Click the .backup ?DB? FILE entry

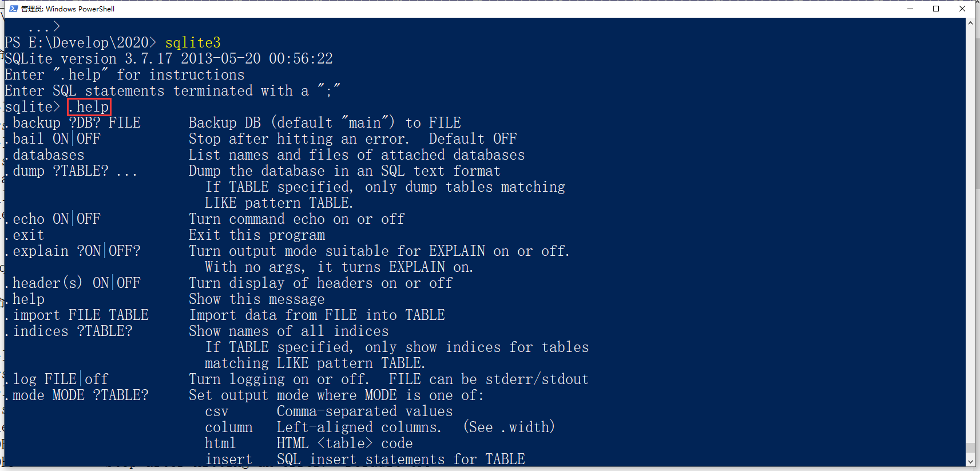pos(73,123)
